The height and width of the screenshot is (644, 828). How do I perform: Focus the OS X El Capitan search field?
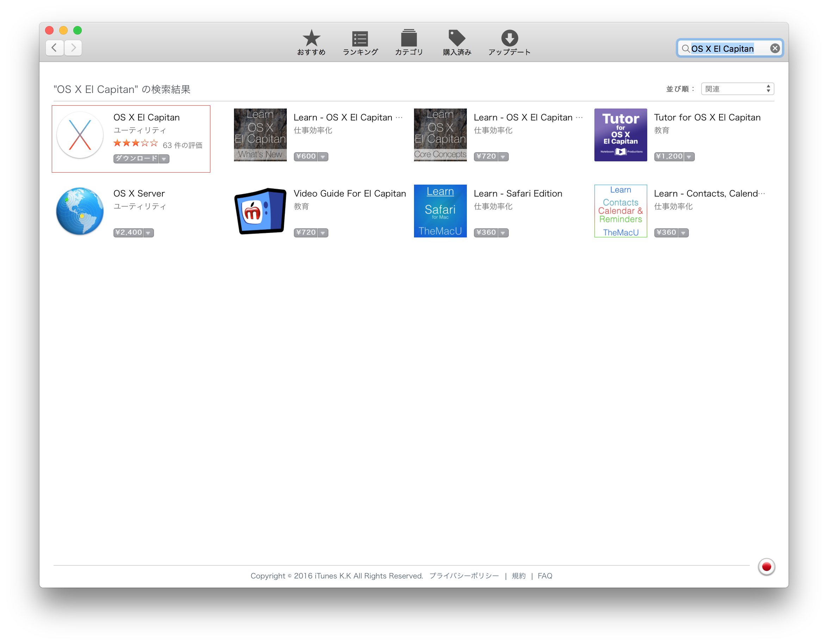click(730, 48)
